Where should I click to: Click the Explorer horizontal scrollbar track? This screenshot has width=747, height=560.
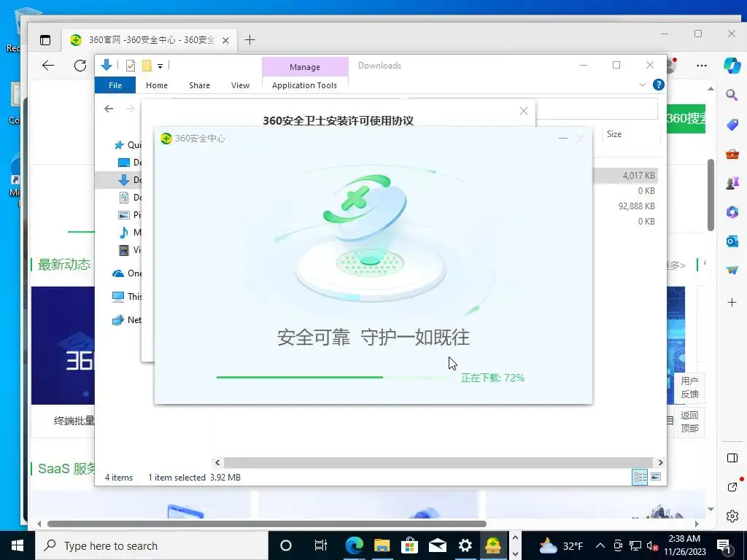[438, 462]
